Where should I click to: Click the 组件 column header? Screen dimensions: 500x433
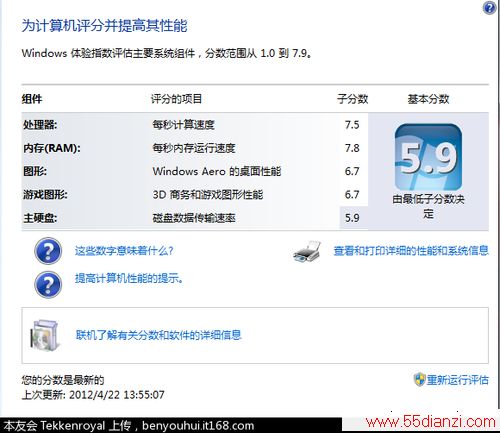32,99
